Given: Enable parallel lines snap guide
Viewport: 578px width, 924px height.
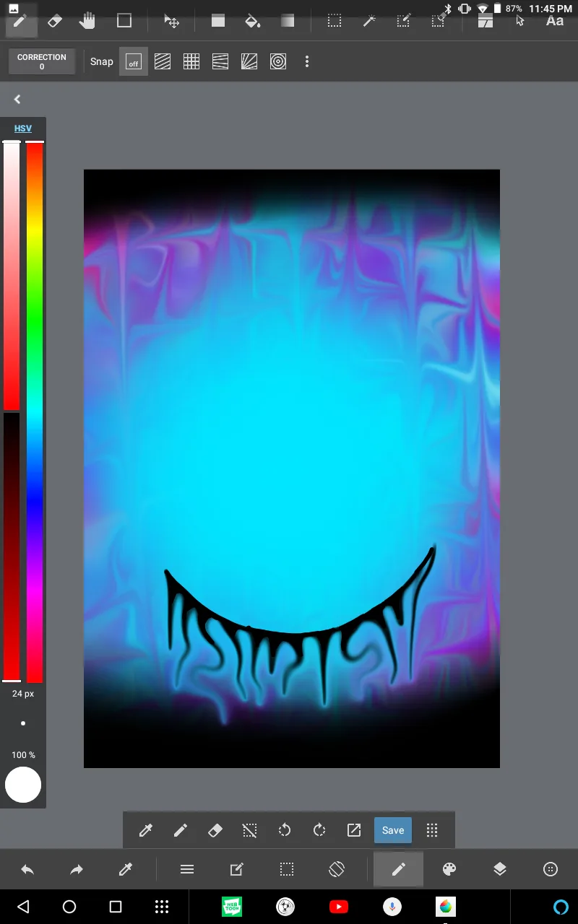Looking at the screenshot, I should tap(163, 62).
